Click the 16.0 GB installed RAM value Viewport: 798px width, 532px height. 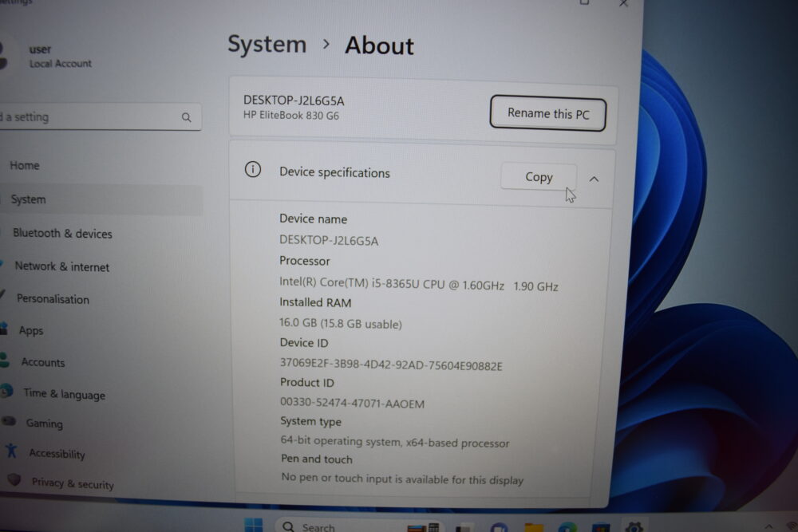tap(341, 324)
